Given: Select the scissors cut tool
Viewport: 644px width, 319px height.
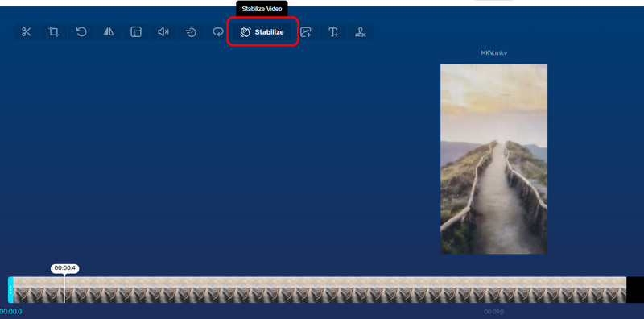Looking at the screenshot, I should coord(27,32).
